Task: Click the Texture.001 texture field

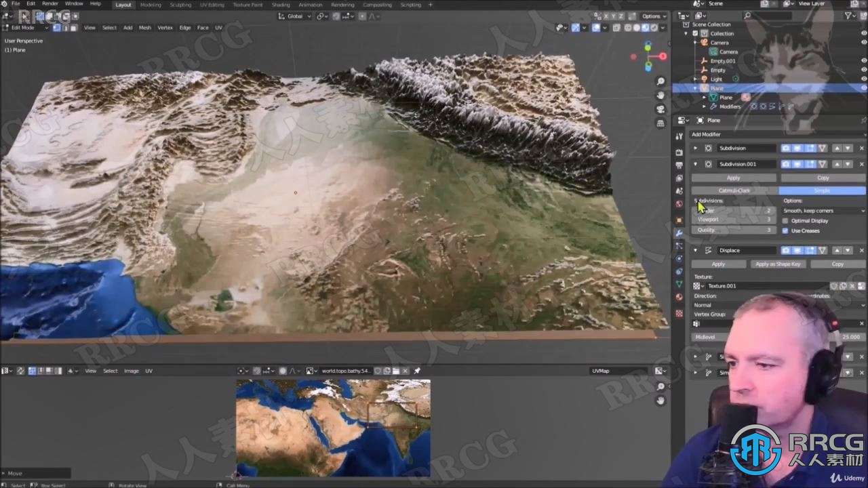Action: [766, 286]
